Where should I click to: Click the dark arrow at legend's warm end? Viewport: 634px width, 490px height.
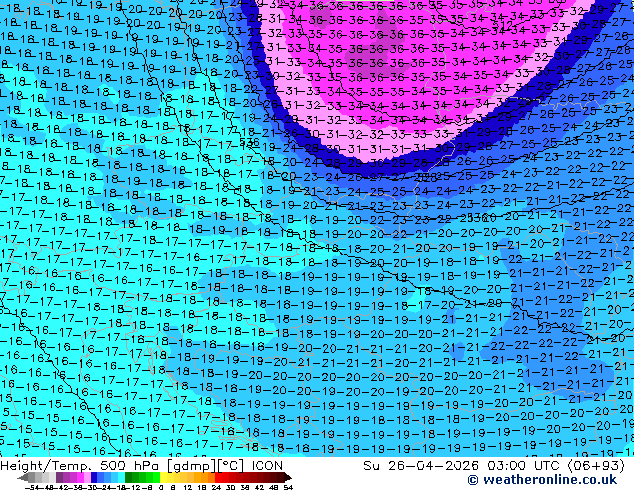click(288, 478)
